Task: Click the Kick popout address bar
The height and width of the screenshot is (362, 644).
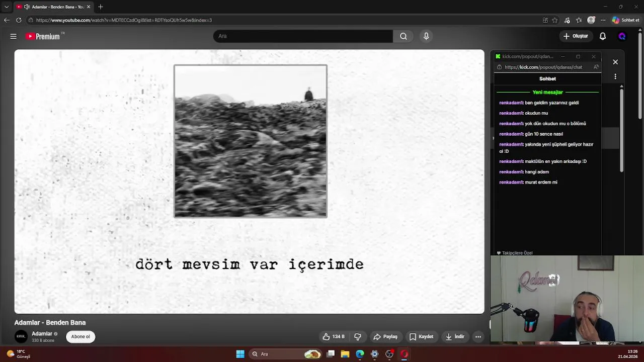Action: click(543, 67)
